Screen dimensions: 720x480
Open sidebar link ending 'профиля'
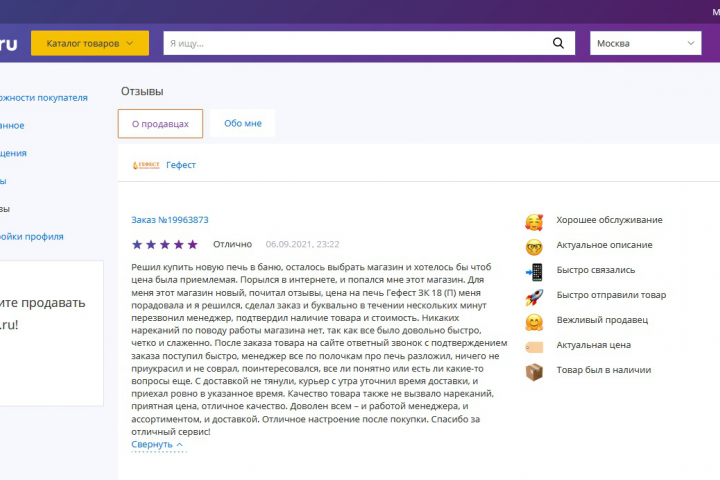point(32,237)
